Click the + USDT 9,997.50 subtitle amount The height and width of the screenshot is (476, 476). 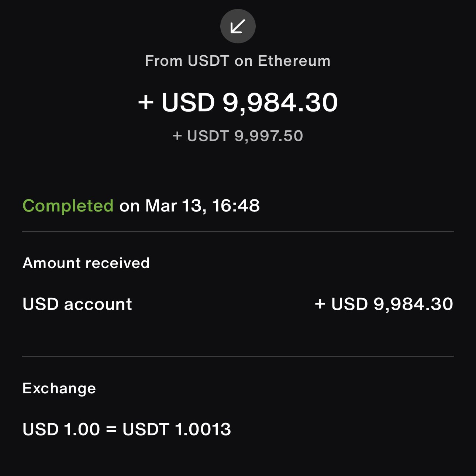tap(238, 136)
